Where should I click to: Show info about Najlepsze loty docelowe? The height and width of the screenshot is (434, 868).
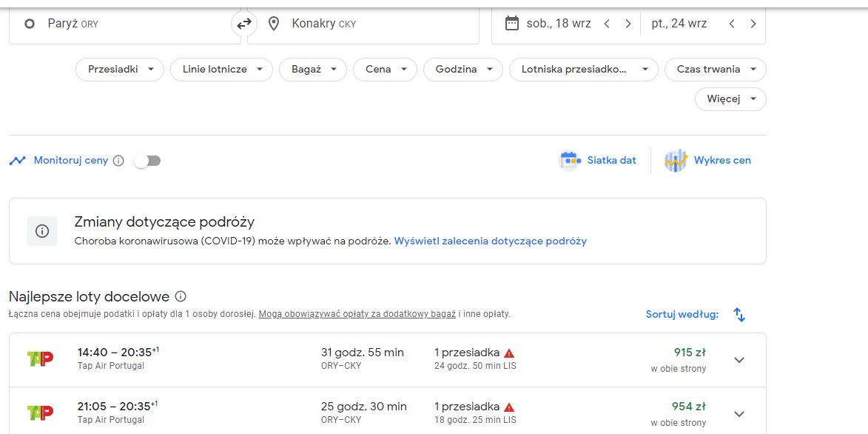(180, 296)
